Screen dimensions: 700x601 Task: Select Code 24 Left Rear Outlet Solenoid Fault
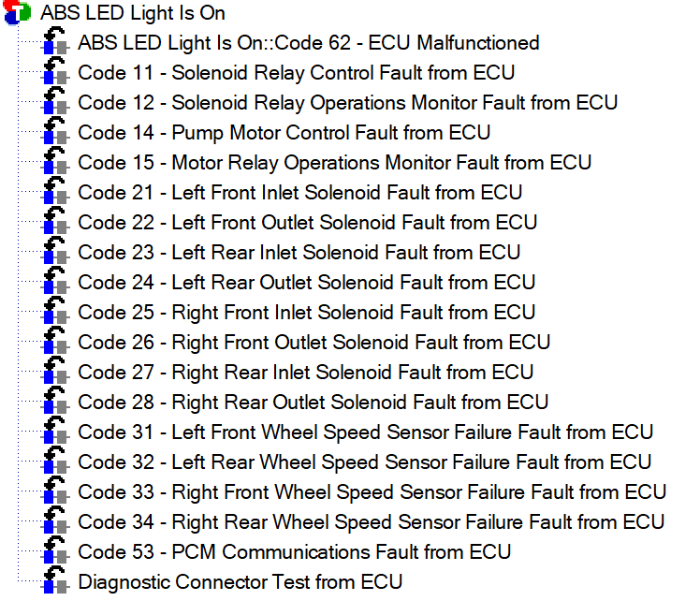coord(307,282)
